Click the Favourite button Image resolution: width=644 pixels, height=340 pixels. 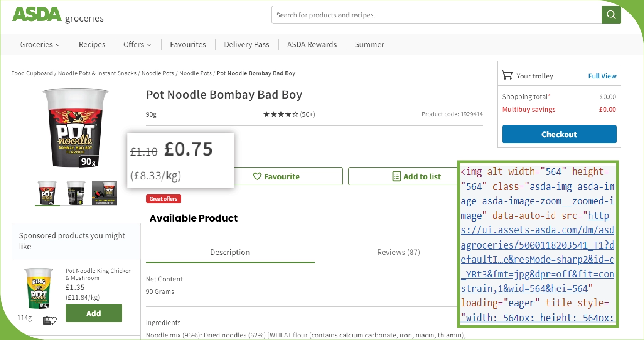(288, 176)
